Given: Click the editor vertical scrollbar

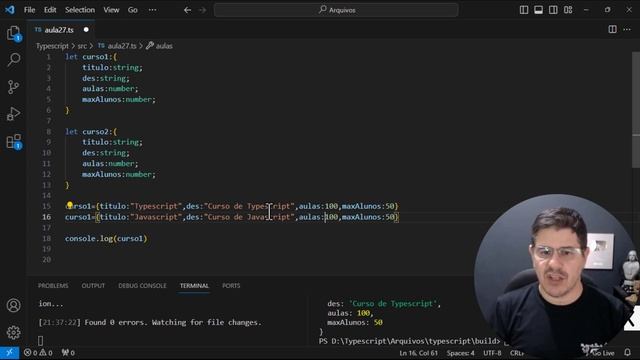Looking at the screenshot, I should coord(636,109).
